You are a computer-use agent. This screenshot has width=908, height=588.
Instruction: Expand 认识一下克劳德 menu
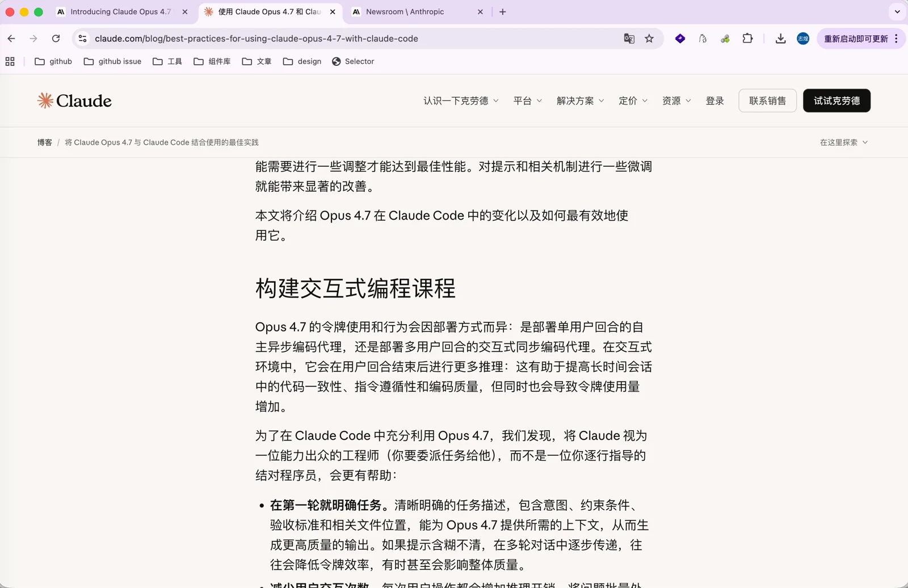click(x=461, y=100)
